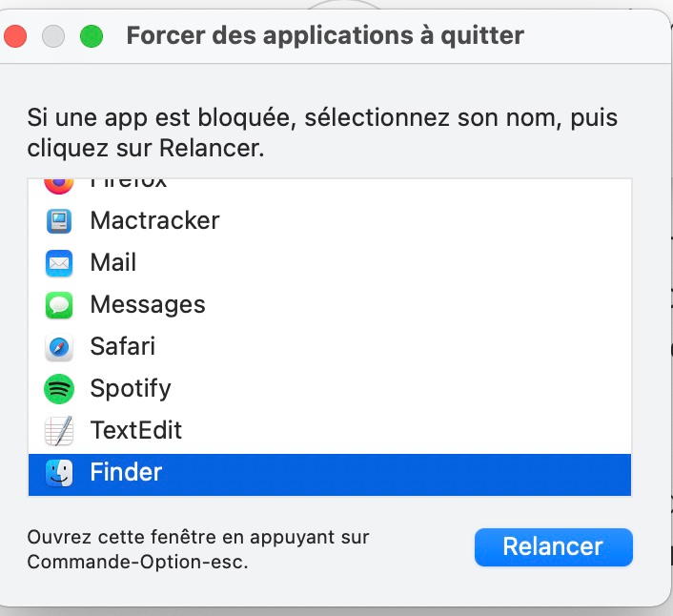The image size is (673, 616).
Task: Click the highlighted Finder name text
Action: [126, 473]
